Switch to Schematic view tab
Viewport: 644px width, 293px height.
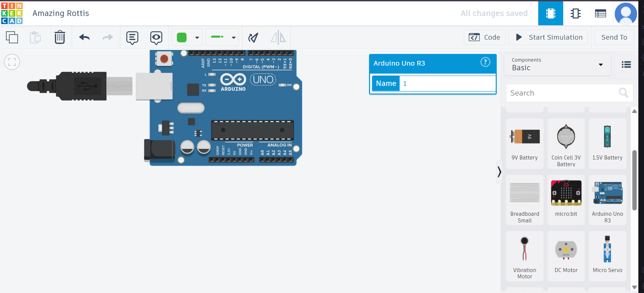point(576,13)
